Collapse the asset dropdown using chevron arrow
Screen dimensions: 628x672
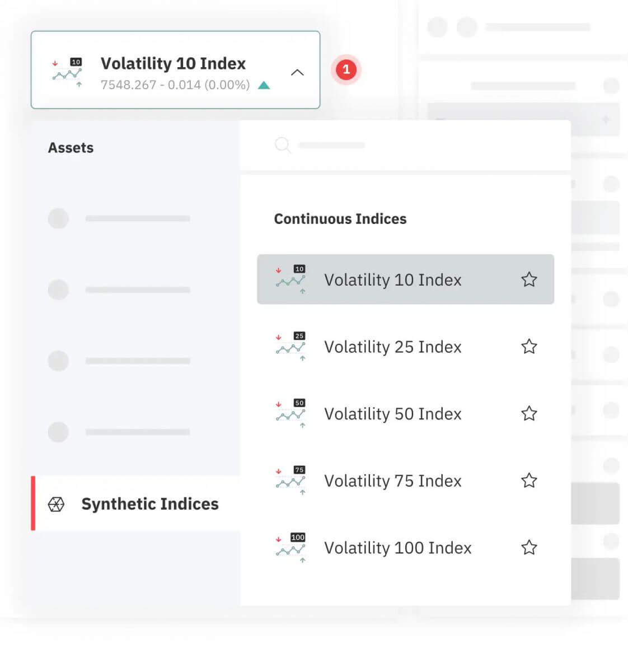click(x=297, y=72)
